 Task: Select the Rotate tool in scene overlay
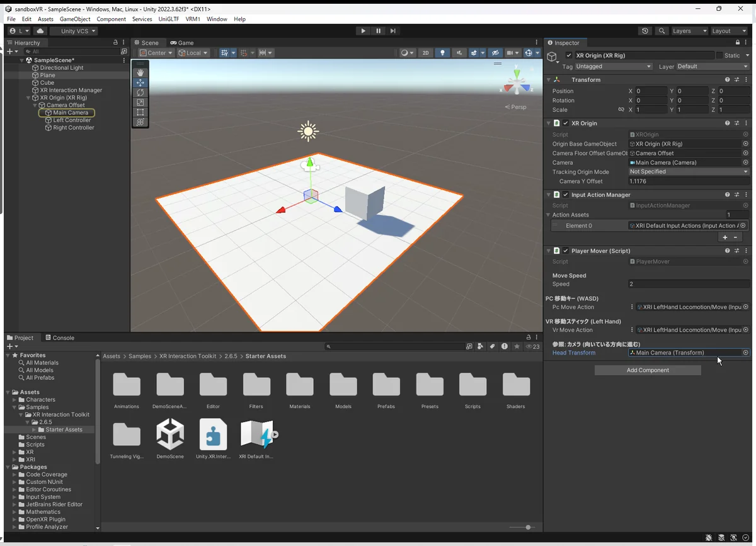tap(140, 93)
